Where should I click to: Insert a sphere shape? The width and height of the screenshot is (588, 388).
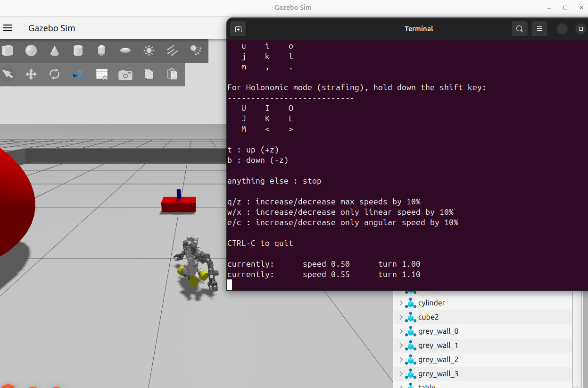[x=31, y=51]
